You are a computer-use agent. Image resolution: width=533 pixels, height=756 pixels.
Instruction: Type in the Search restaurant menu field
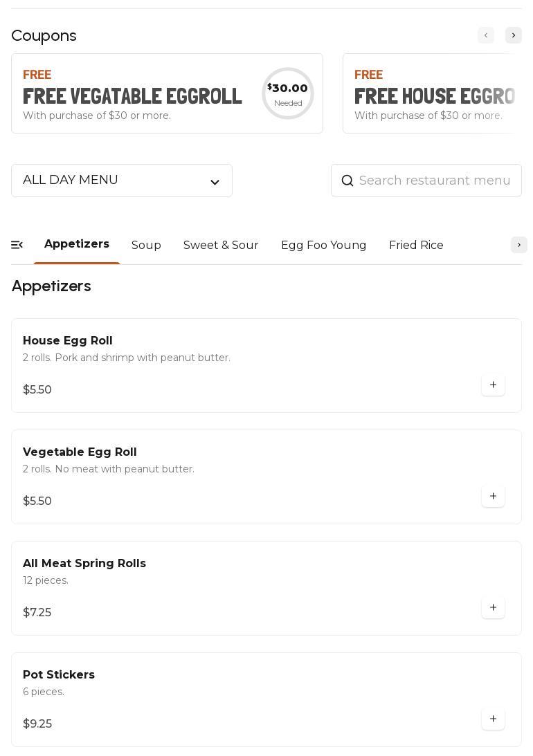click(x=435, y=181)
